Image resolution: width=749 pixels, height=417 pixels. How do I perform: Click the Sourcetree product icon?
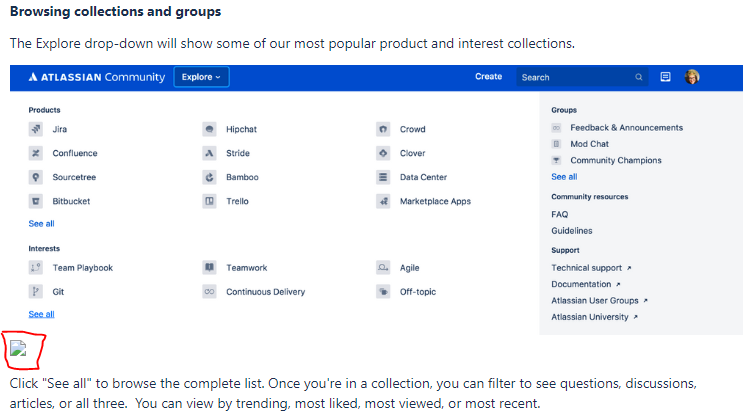[x=36, y=177]
